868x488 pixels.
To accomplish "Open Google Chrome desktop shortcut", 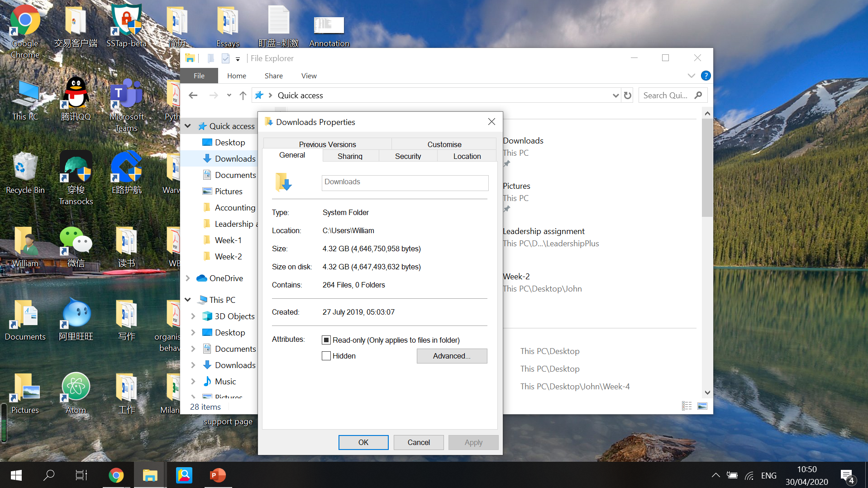I will [25, 31].
